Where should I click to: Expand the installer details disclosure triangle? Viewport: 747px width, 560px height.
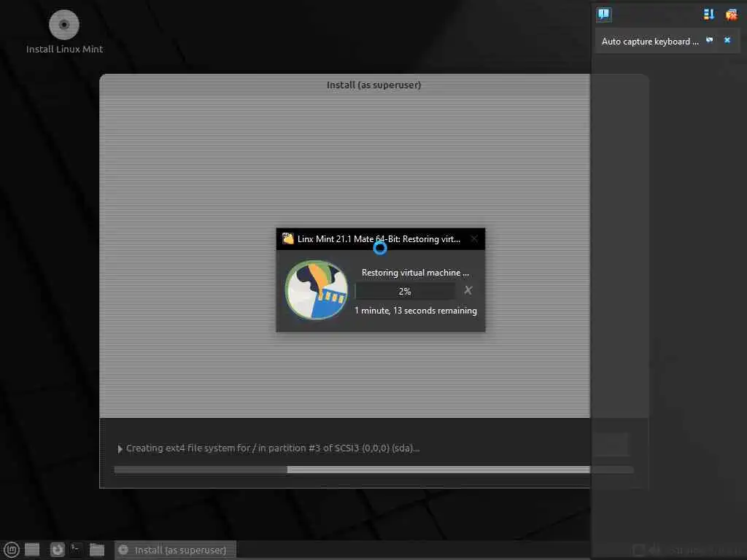click(120, 448)
